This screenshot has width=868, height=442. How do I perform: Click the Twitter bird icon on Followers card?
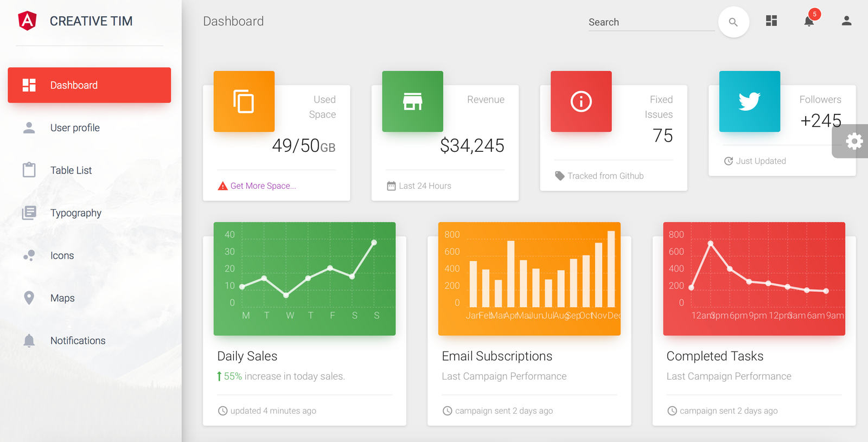coord(750,101)
